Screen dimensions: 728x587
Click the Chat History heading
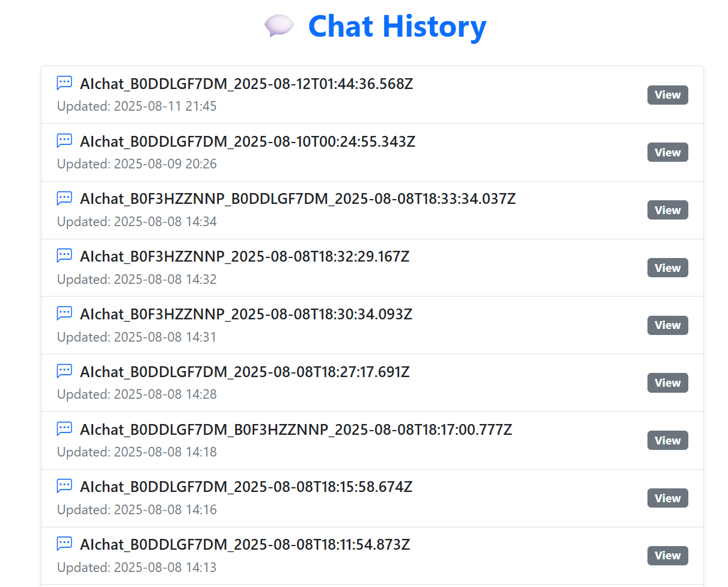coord(397,26)
